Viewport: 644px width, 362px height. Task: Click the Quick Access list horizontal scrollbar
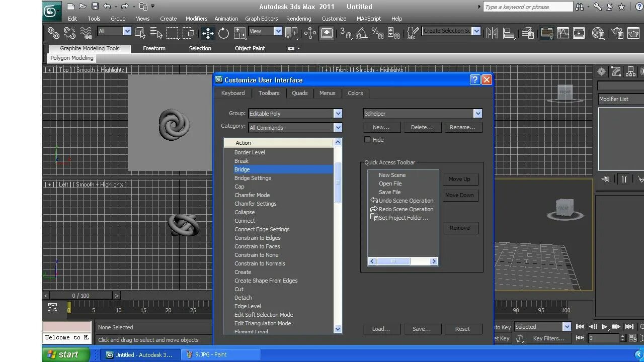point(403,261)
